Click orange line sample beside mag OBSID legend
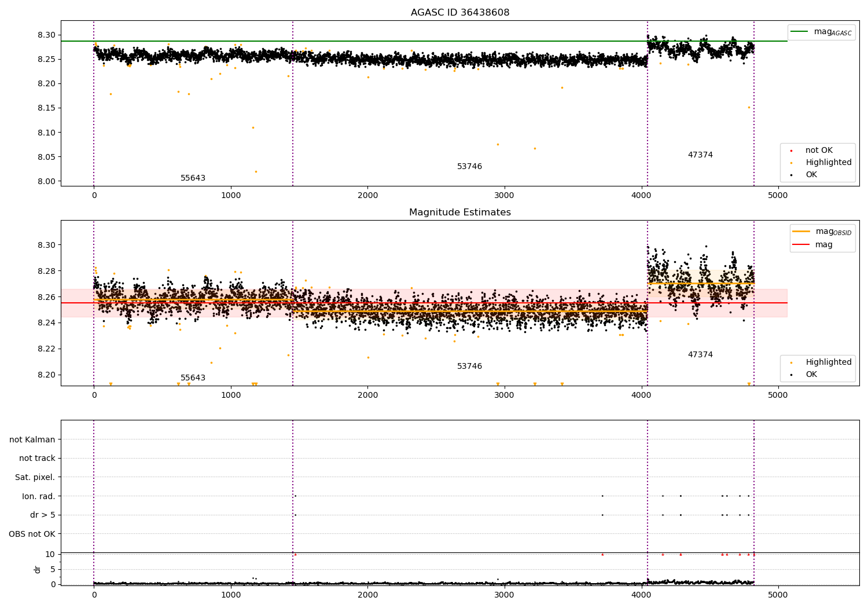The image size is (868, 608). pyautogui.click(x=801, y=232)
